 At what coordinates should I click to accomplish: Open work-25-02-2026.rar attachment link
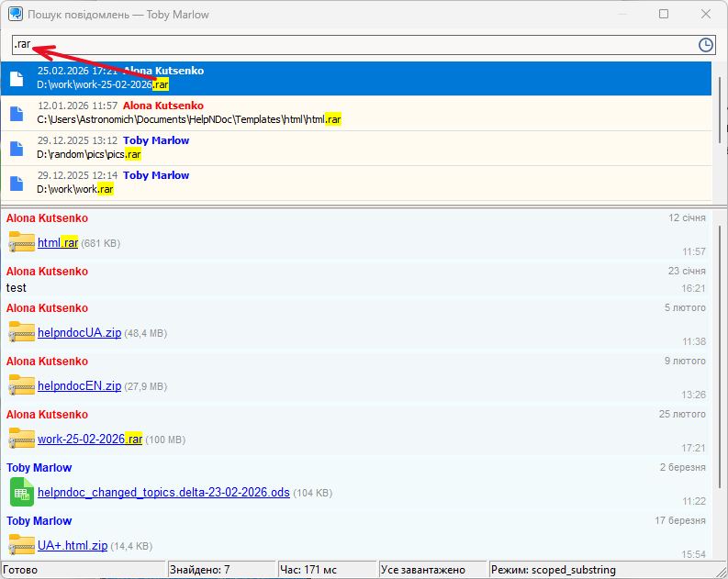tap(90, 439)
